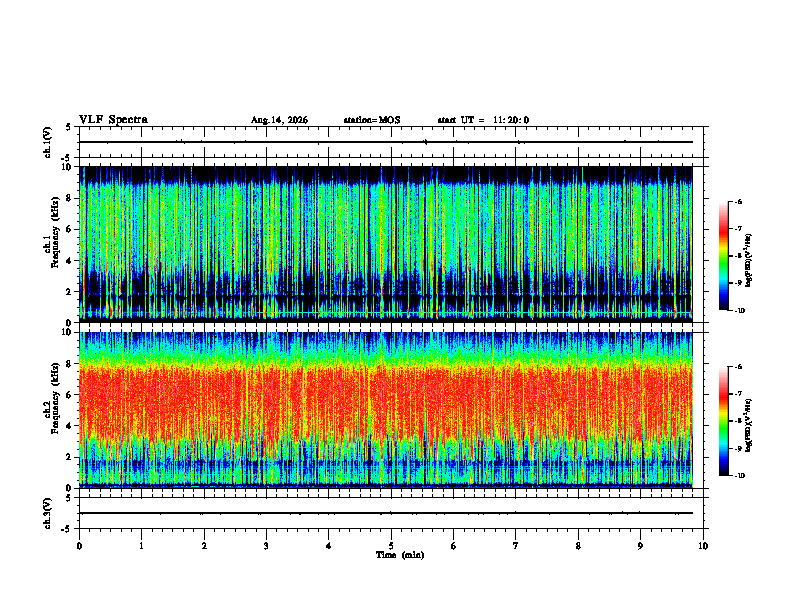Click the time axis tick label "9"
The height and width of the screenshot is (612, 792).
[x=640, y=546]
